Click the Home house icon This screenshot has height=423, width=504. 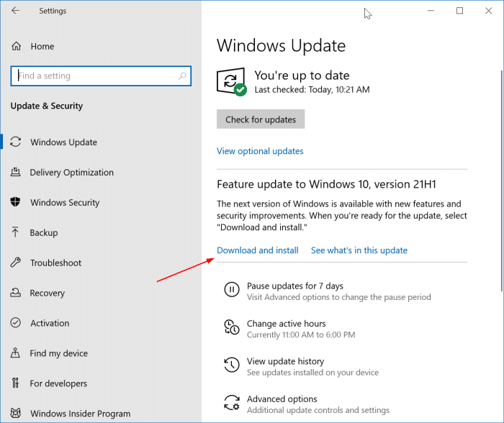click(16, 46)
